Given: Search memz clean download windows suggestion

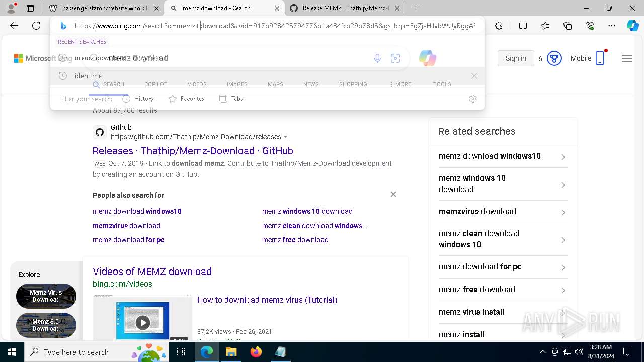Looking at the screenshot, I should pyautogui.click(x=314, y=226).
